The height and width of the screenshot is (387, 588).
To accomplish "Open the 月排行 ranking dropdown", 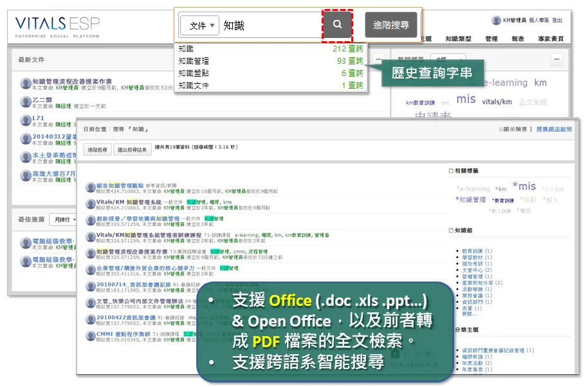I will [64, 219].
